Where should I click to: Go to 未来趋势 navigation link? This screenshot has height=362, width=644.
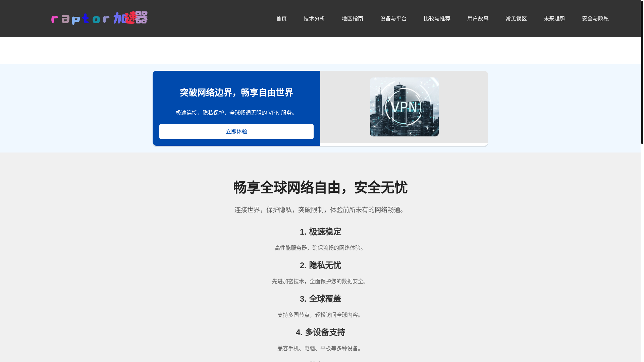(x=554, y=18)
